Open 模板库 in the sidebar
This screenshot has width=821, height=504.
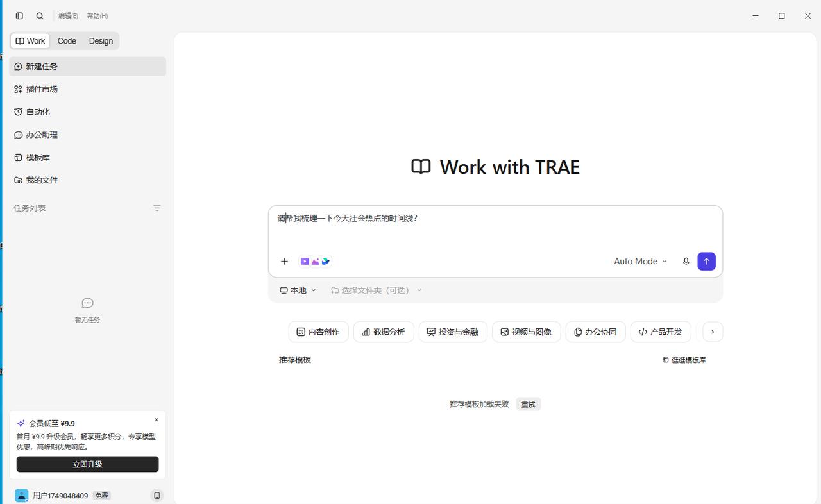click(87, 158)
